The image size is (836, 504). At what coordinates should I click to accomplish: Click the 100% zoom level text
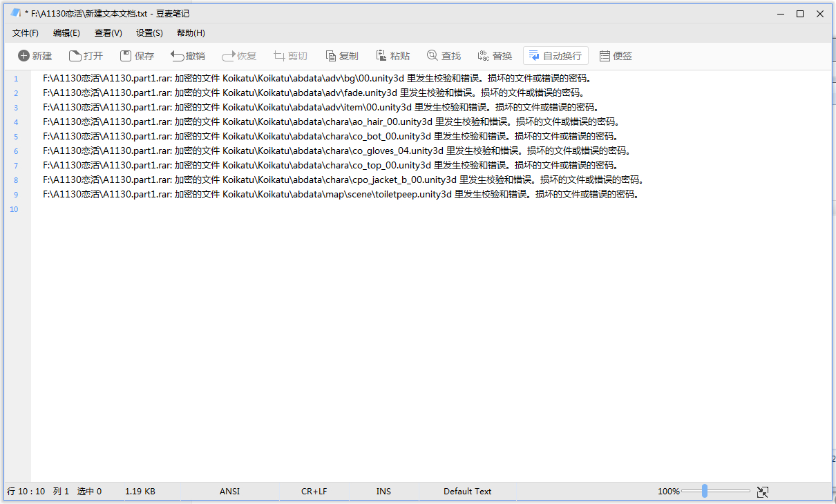[x=668, y=492]
